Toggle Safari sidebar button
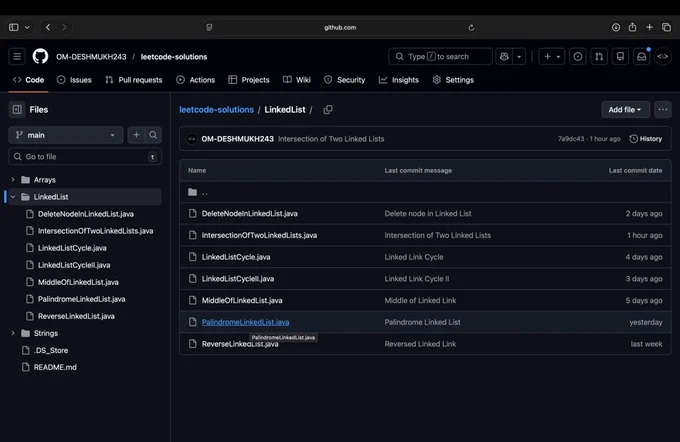680x442 pixels. (x=14, y=27)
